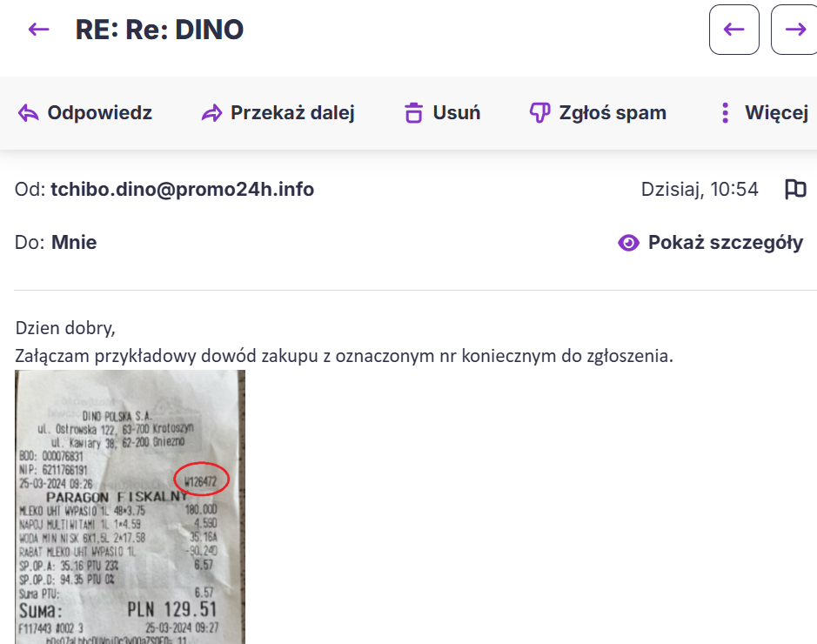Expand details via Pokaż szczegóły
The height and width of the screenshot is (644, 817).
725,243
